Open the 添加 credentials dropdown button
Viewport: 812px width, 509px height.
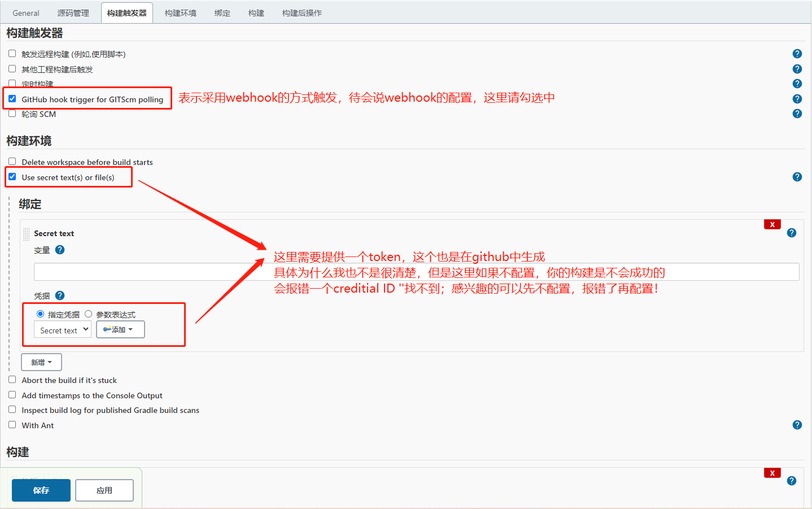point(120,329)
